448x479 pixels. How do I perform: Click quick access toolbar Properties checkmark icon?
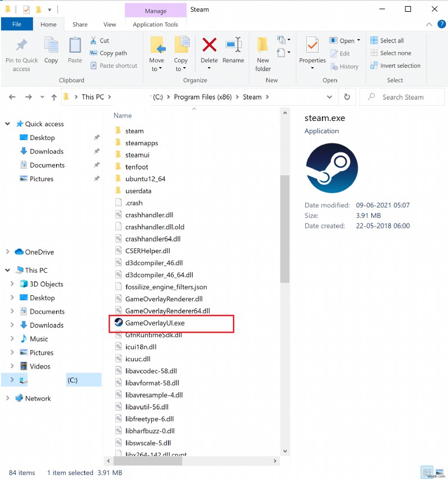pyautogui.click(x=26, y=10)
